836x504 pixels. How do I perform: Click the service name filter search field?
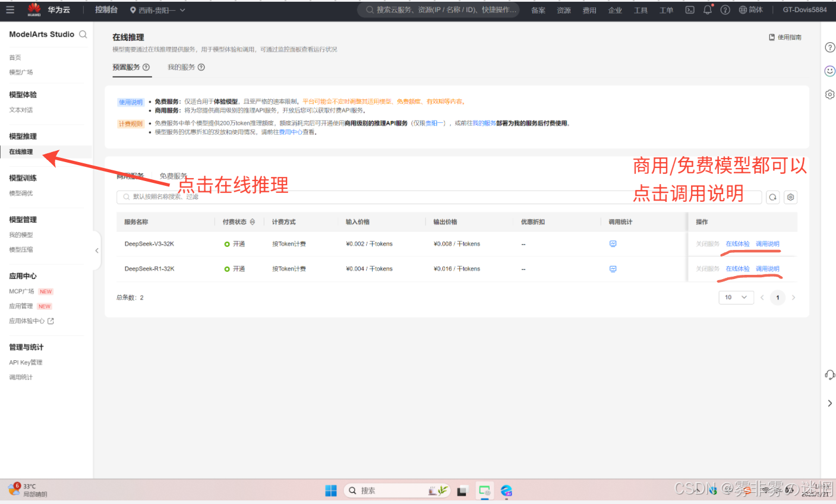(x=438, y=197)
